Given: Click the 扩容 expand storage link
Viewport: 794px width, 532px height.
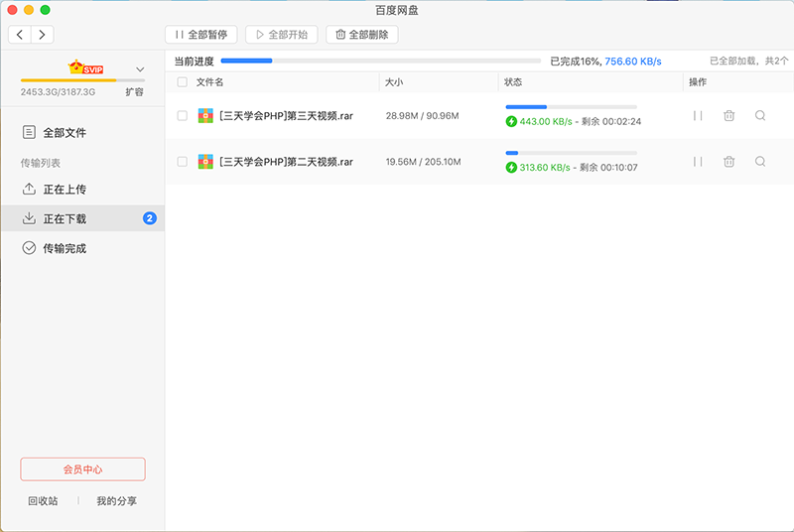Looking at the screenshot, I should click(x=134, y=92).
